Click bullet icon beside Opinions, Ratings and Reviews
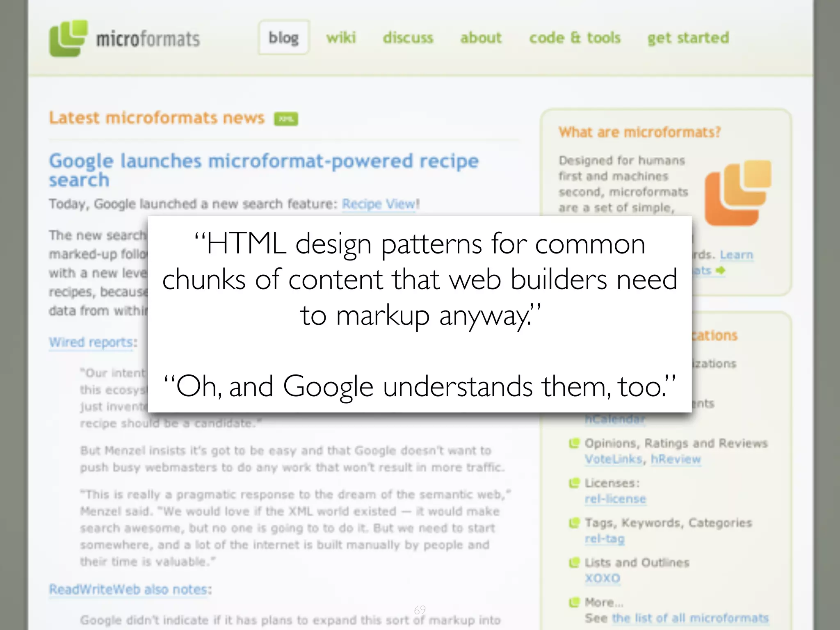 coord(574,443)
